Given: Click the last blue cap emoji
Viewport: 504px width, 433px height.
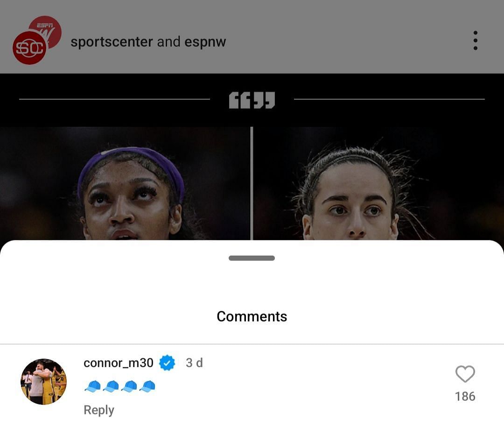Looking at the screenshot, I should (147, 386).
